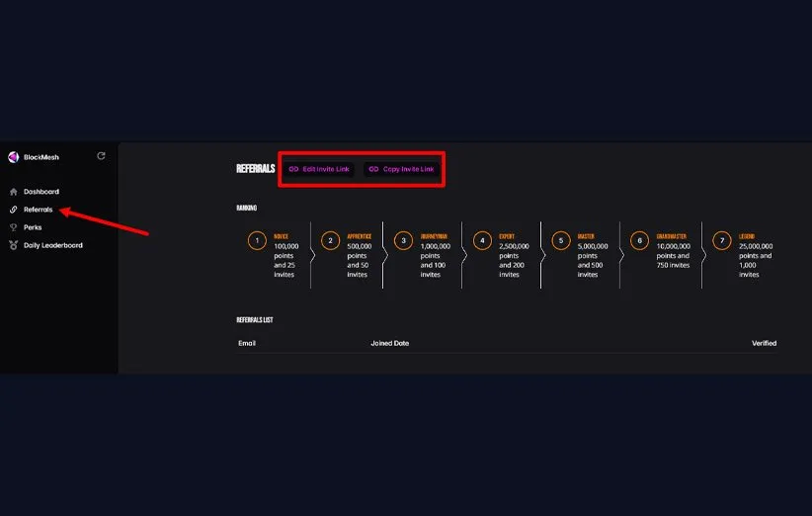
Task: Click the Referrals link icon in sidebar
Action: tap(13, 210)
